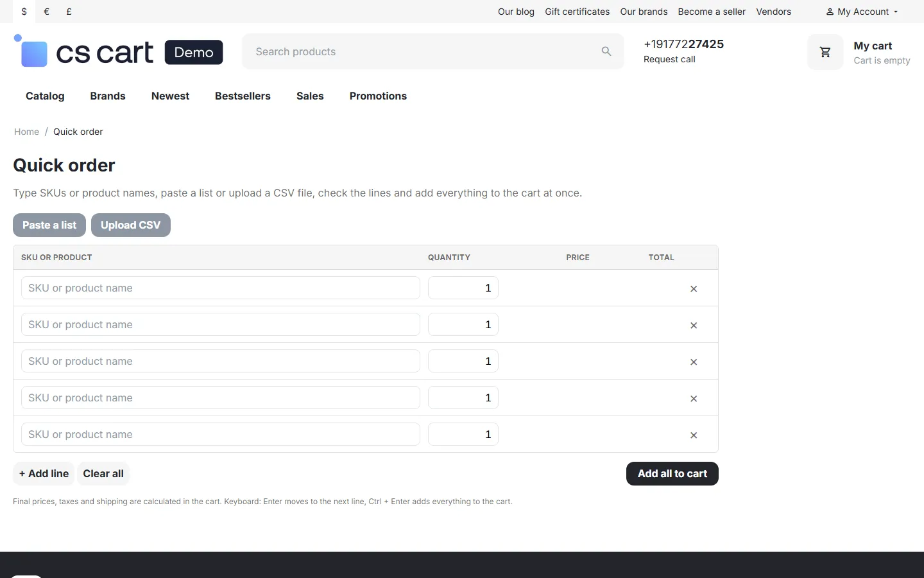Screen dimensions: 924x578
Task: Focus the fifth SKU or product name field
Action: (221, 434)
